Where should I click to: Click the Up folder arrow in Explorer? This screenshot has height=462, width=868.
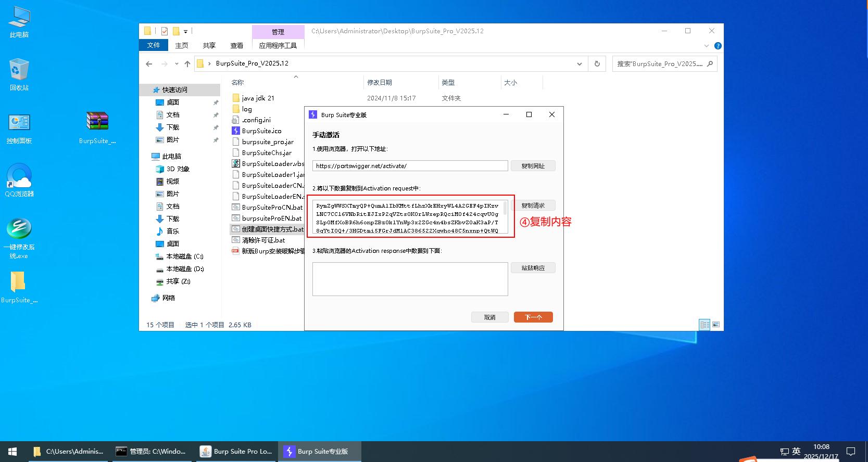click(x=187, y=64)
